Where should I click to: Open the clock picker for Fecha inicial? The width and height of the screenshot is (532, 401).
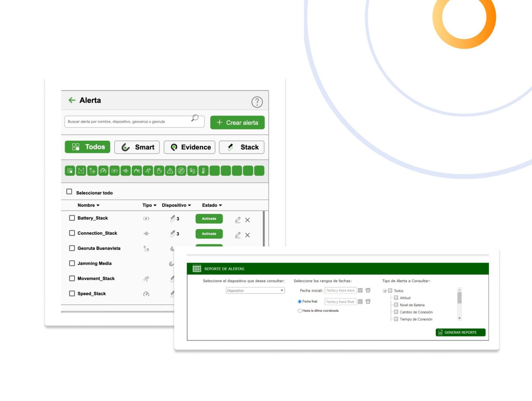[368, 290]
